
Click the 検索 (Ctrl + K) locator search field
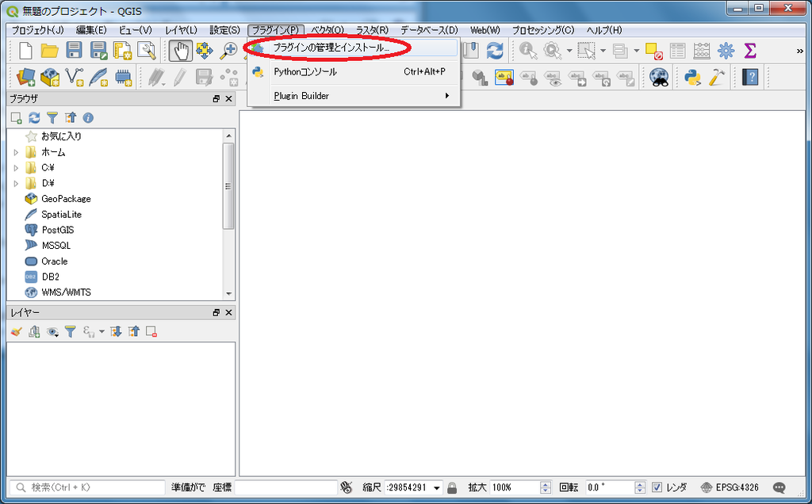coord(87,487)
